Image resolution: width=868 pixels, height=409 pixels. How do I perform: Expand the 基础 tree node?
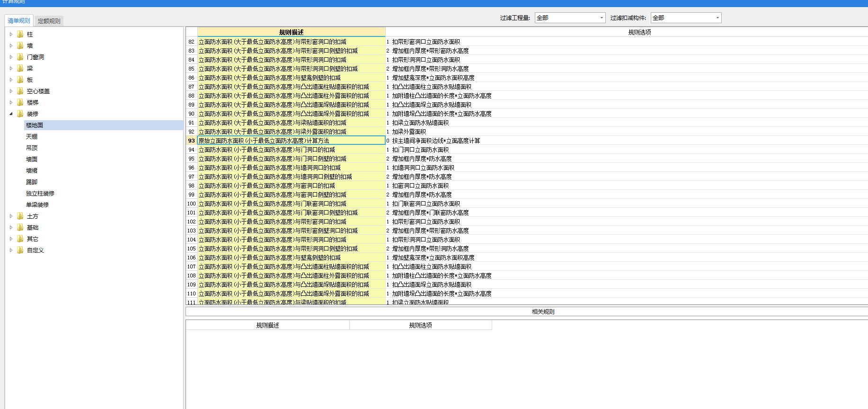pyautogui.click(x=11, y=227)
